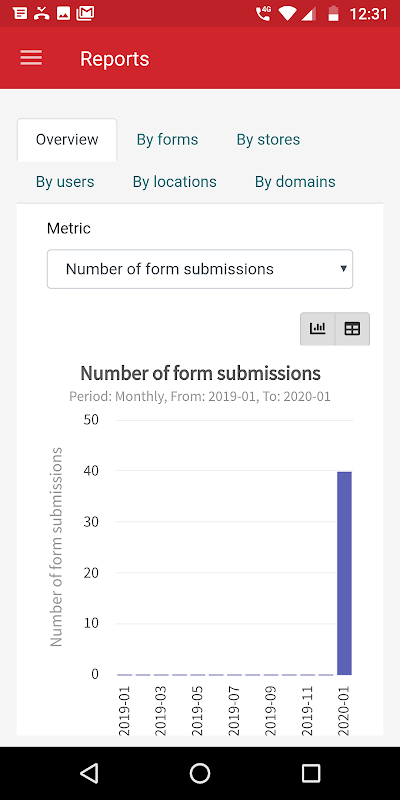Tap the Gmail notification icon in status bar

click(x=85, y=13)
